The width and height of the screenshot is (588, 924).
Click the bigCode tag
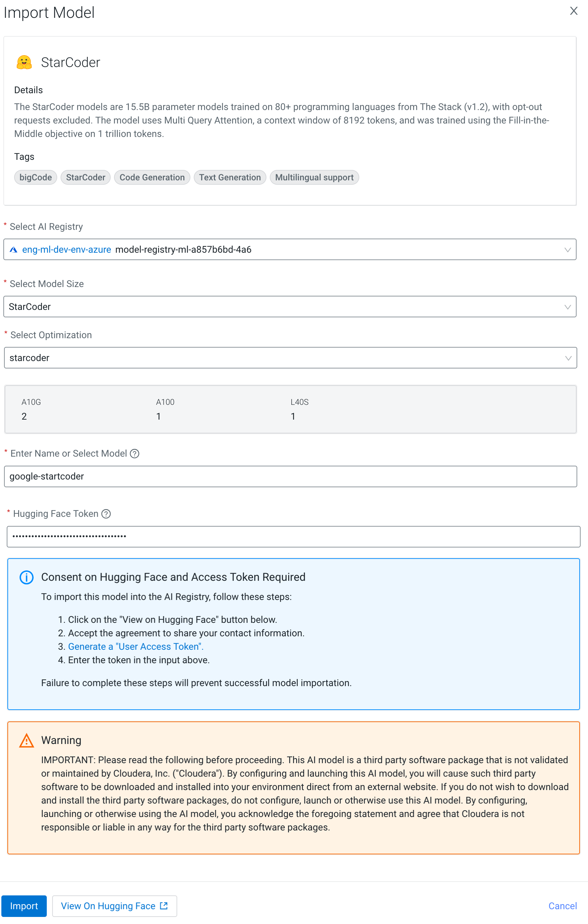point(36,177)
